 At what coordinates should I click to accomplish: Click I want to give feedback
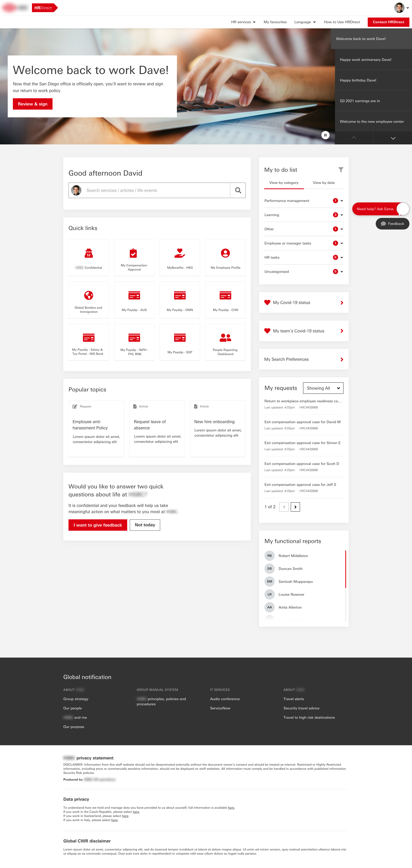tap(98, 525)
